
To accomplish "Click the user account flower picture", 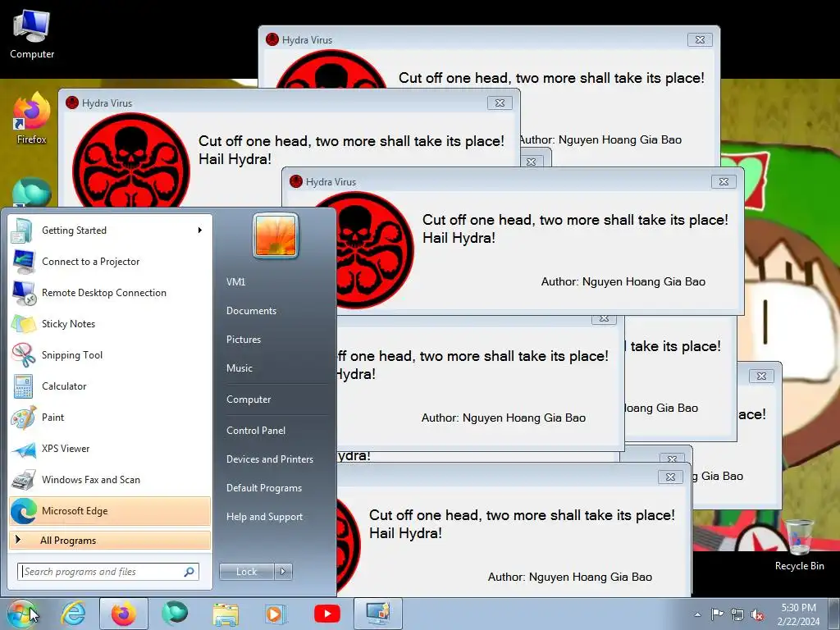I will pyautogui.click(x=276, y=236).
